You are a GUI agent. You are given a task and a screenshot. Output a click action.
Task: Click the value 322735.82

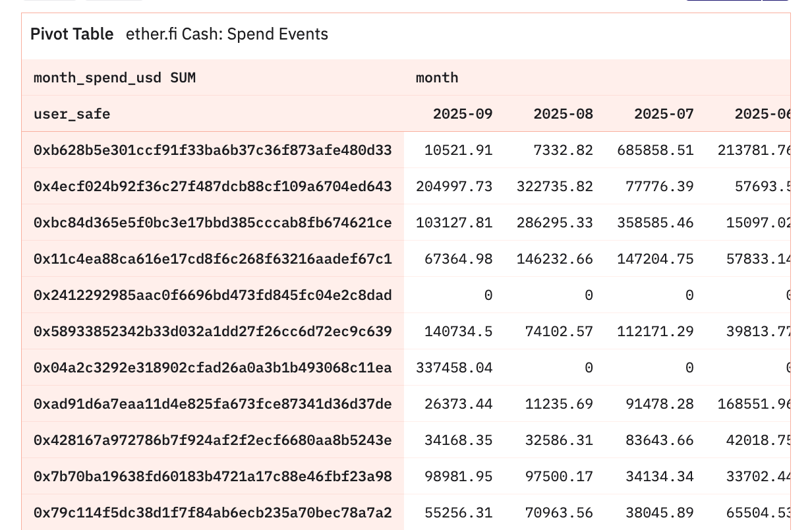point(555,187)
